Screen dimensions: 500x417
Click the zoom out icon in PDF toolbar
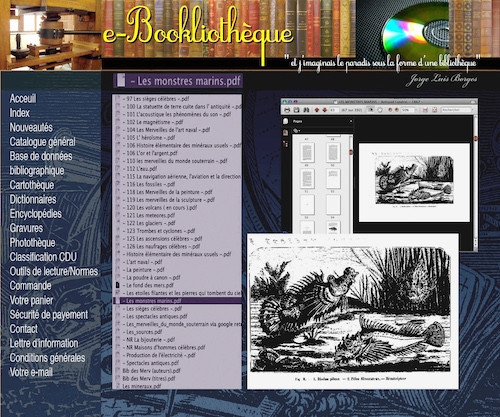click(390, 110)
